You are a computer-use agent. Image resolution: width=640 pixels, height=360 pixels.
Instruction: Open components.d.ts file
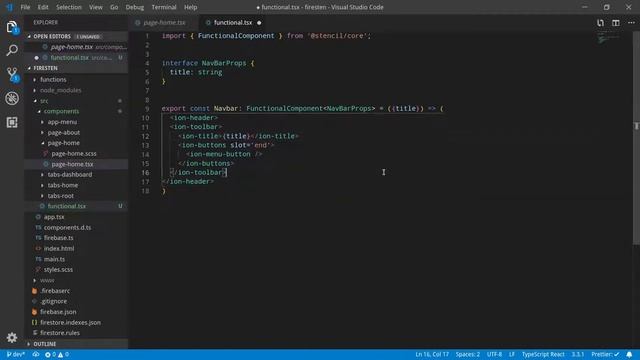coord(67,227)
